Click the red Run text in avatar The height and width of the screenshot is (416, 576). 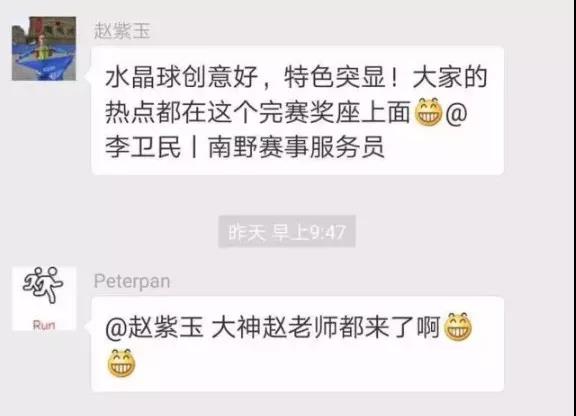coord(44,325)
